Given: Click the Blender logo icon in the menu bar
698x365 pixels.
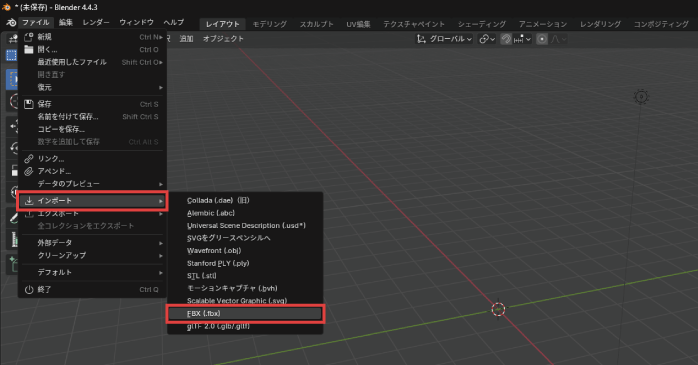Looking at the screenshot, I should point(12,23).
